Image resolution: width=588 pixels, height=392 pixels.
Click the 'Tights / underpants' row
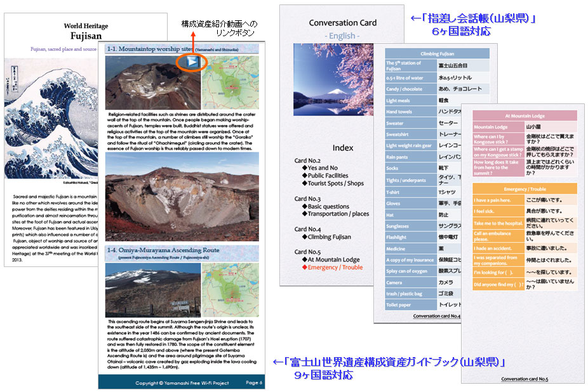[x=423, y=180]
